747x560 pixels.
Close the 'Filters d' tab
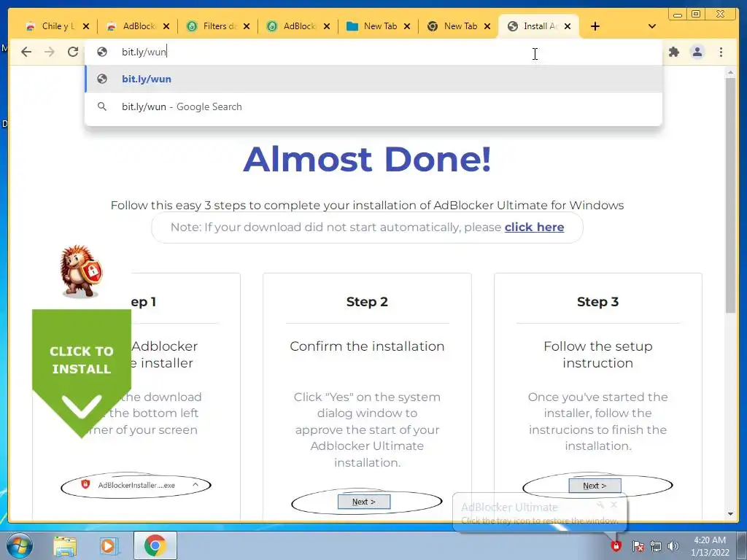(x=247, y=26)
